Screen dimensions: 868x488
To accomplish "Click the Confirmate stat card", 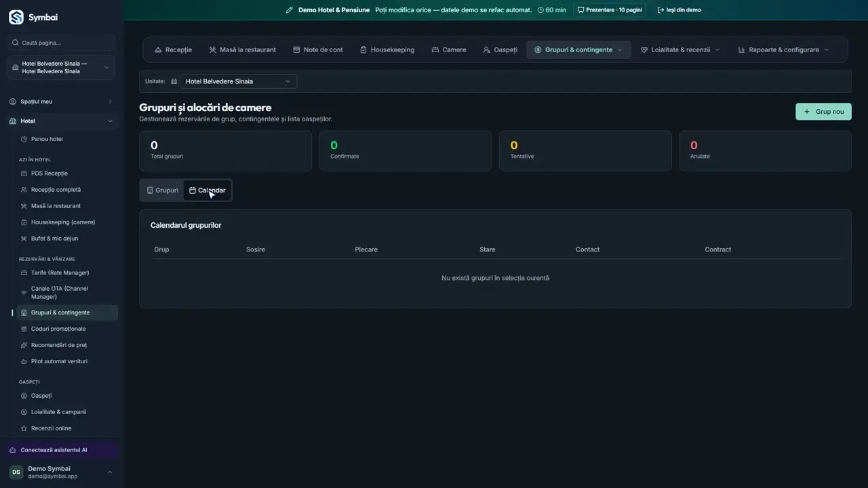I will (406, 151).
